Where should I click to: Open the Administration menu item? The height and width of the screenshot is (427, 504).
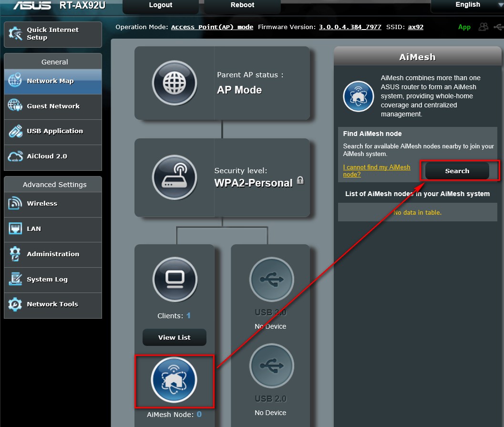(53, 254)
